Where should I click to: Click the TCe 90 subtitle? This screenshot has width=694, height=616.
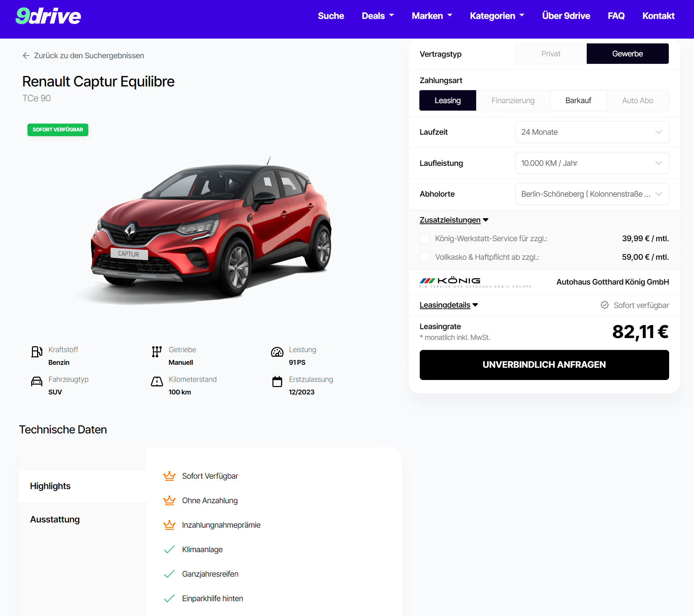(36, 98)
